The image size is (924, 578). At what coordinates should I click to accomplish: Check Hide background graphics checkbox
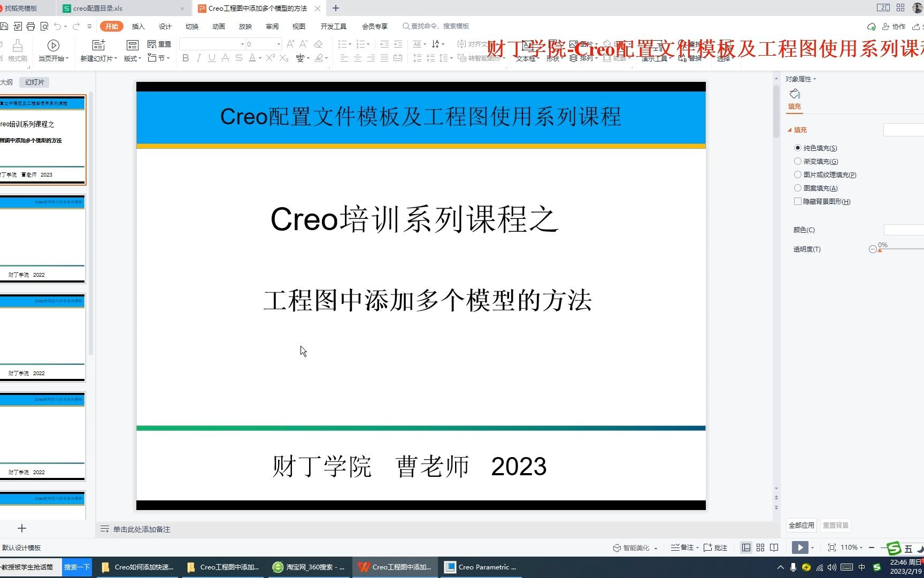pos(798,201)
